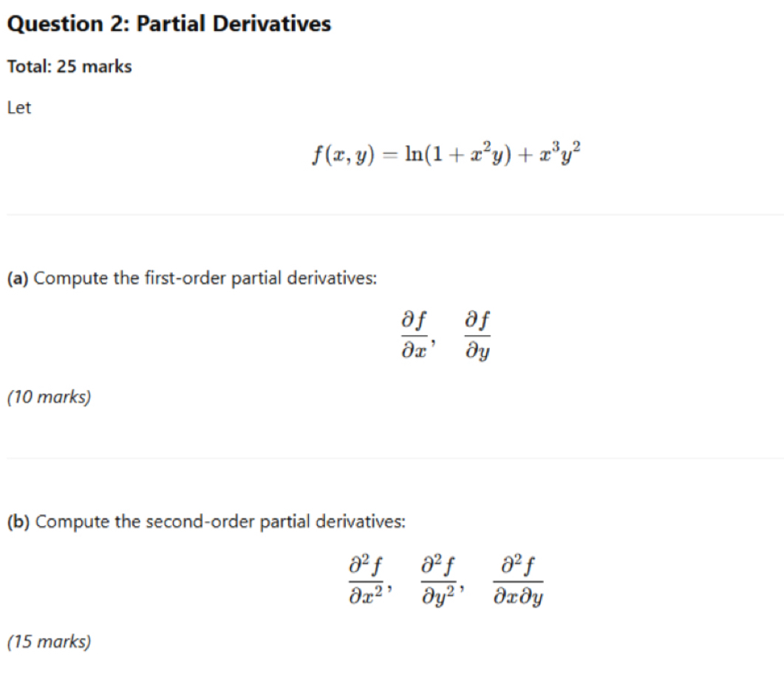Click the divider line below function definition
Viewport: 784px width, 684px height.
[x=395, y=215]
